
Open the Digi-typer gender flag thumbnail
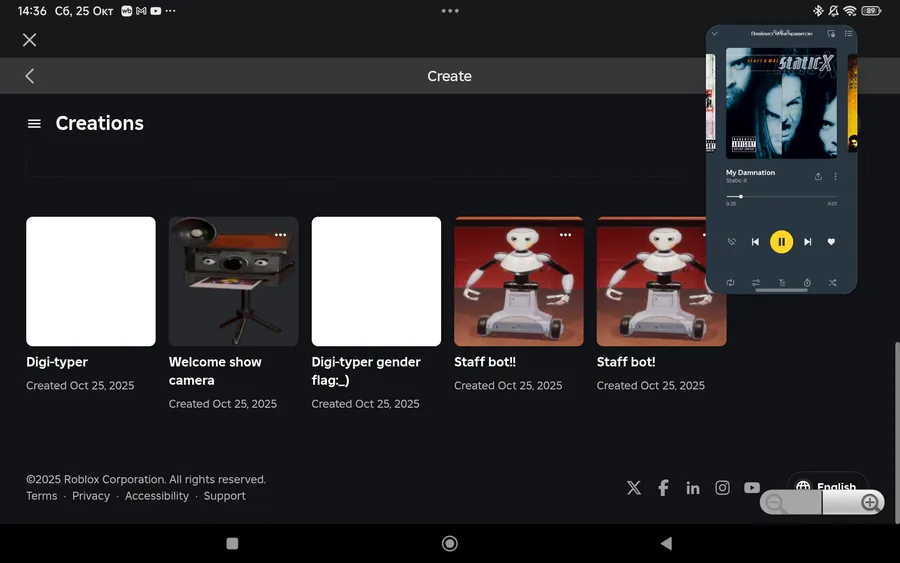pyautogui.click(x=377, y=281)
